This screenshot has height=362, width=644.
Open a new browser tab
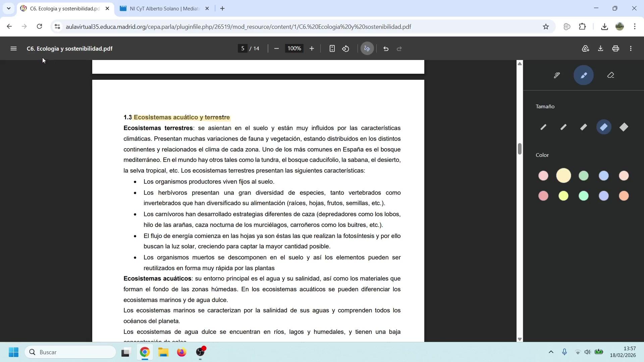click(x=222, y=9)
